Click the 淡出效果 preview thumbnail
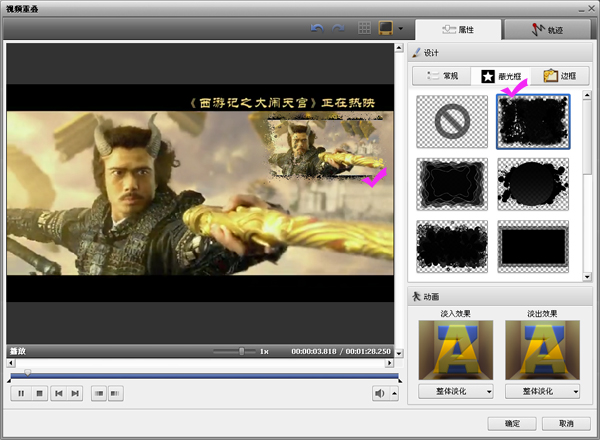Screen dimensions: 600x440 tap(543, 350)
